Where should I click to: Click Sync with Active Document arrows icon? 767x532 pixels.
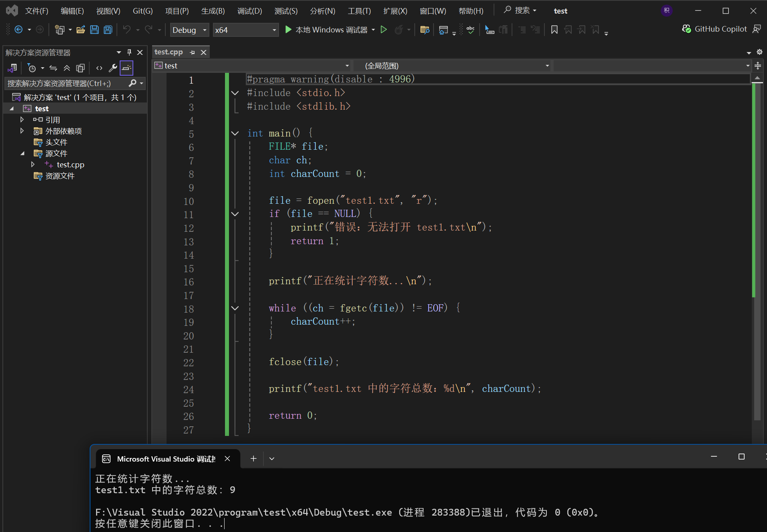click(53, 68)
